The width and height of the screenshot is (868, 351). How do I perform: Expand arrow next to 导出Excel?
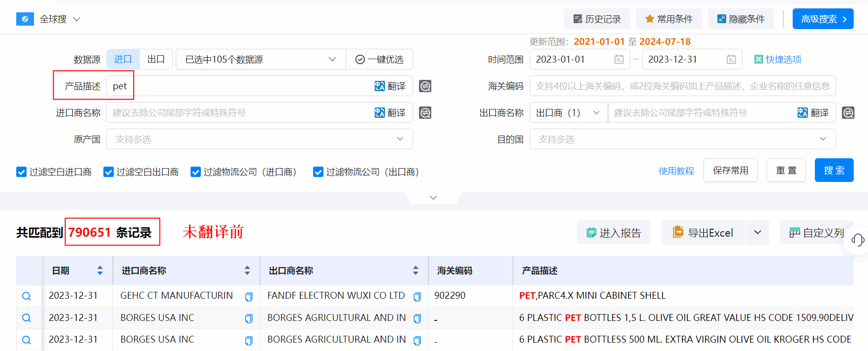pos(758,233)
